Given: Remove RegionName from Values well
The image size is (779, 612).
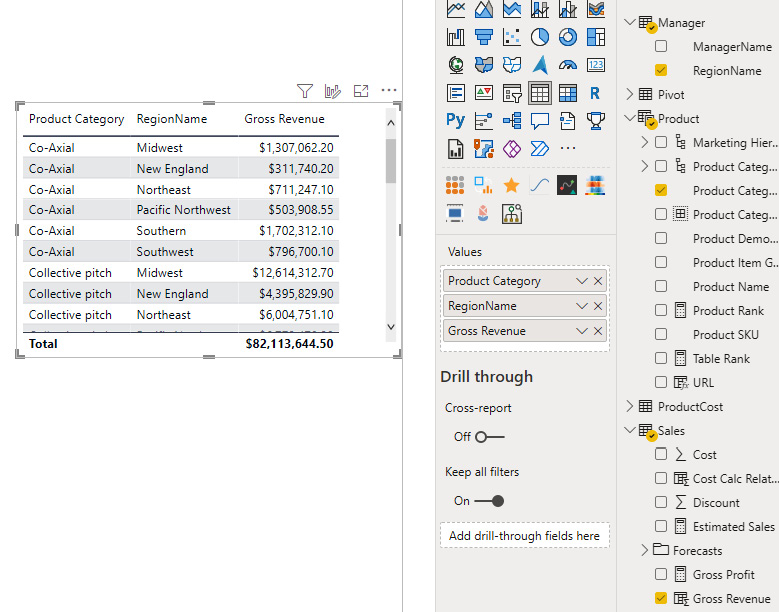Looking at the screenshot, I should [598, 306].
